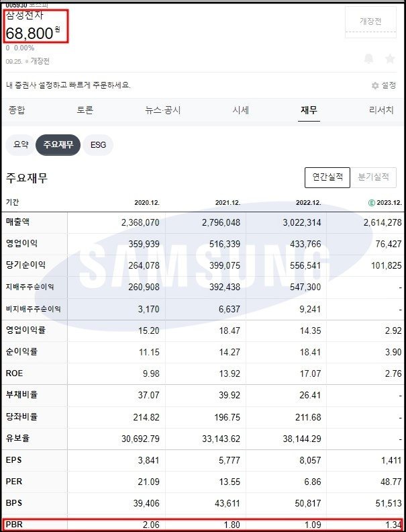Show 분기실적 quarterly results
This screenshot has width=406, height=532.
coord(374,177)
